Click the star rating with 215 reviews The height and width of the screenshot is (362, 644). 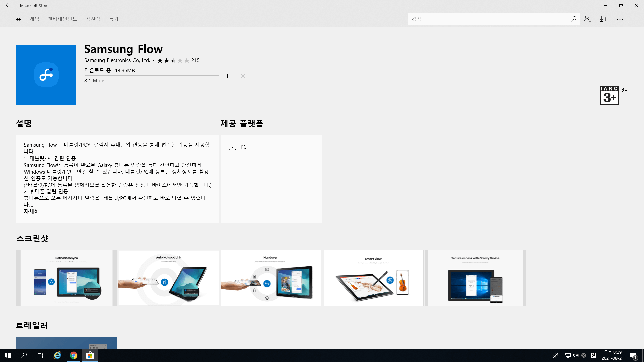(178, 60)
